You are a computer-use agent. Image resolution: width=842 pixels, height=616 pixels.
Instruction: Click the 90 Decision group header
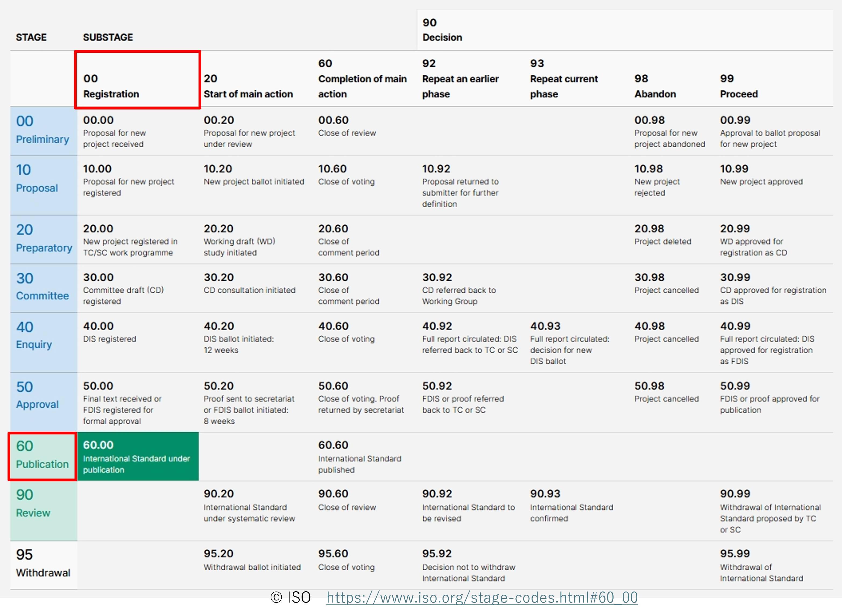click(442, 30)
